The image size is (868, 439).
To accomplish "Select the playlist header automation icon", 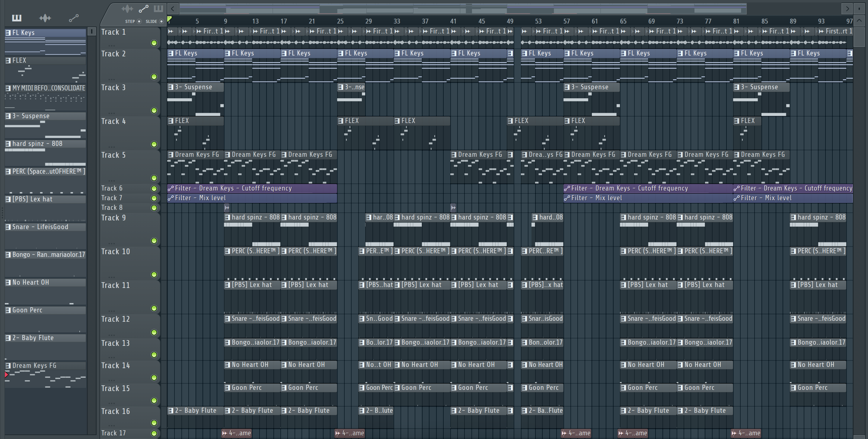I will click(x=144, y=8).
